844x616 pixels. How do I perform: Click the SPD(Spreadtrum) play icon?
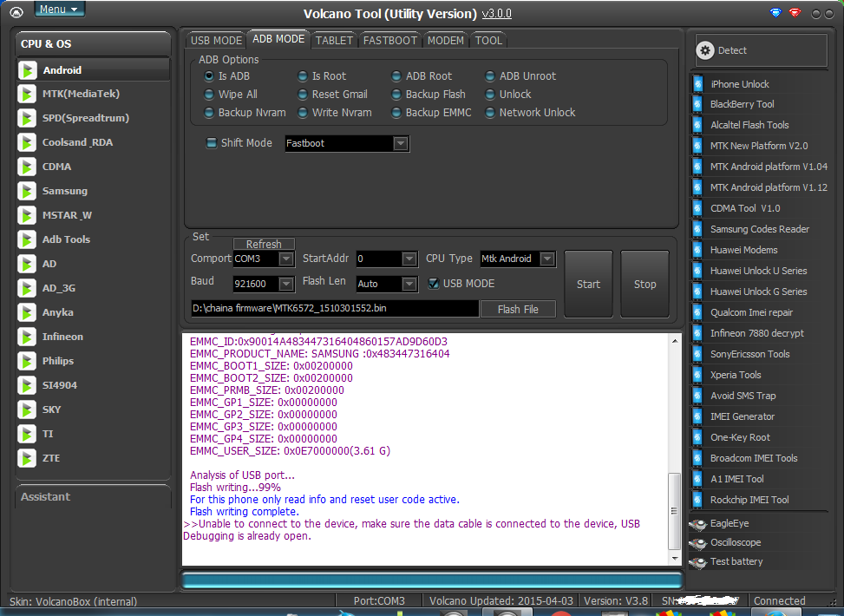pyautogui.click(x=27, y=118)
